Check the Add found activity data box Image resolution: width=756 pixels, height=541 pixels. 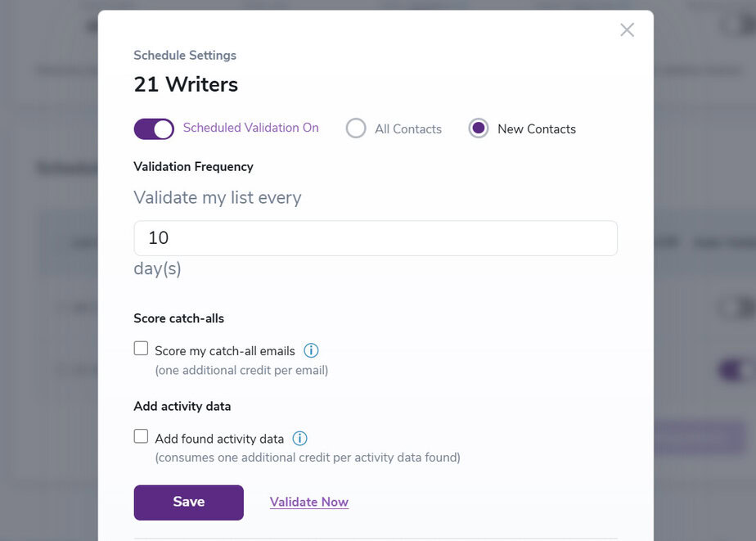point(141,436)
